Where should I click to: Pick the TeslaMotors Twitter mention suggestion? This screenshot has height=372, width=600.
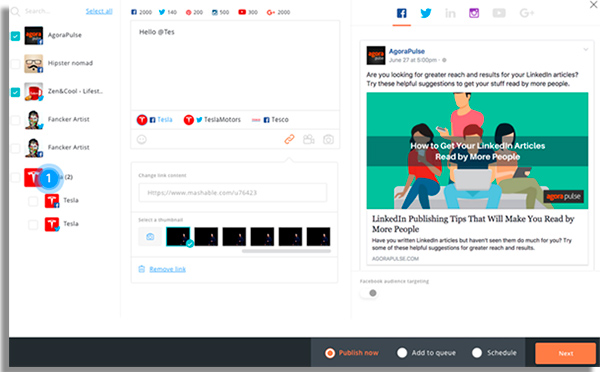[212, 120]
